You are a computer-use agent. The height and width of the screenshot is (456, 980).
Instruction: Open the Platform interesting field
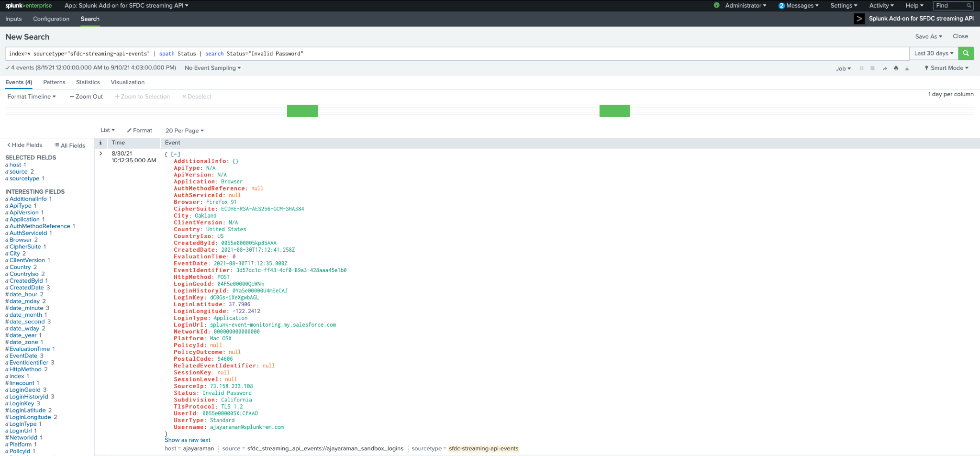21,445
